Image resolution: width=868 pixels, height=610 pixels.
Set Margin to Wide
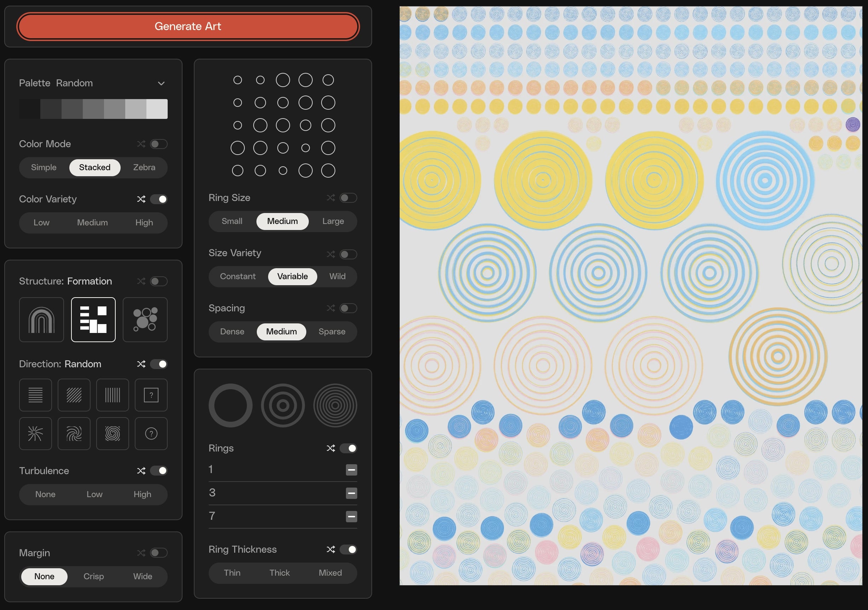143,576
